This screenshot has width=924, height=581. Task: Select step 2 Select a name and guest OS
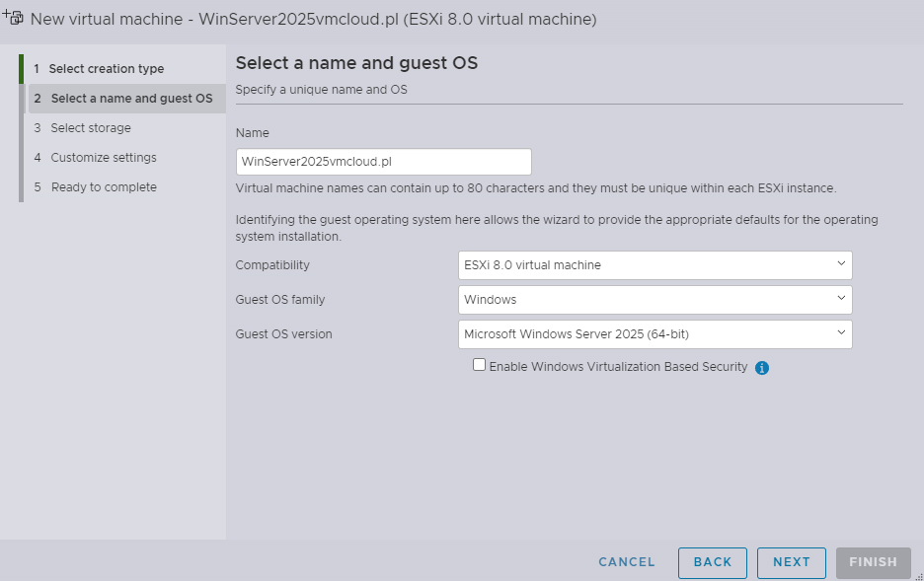(x=130, y=99)
